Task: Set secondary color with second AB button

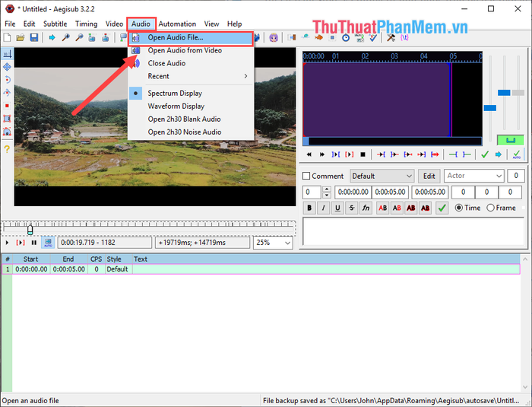Action: 397,208
